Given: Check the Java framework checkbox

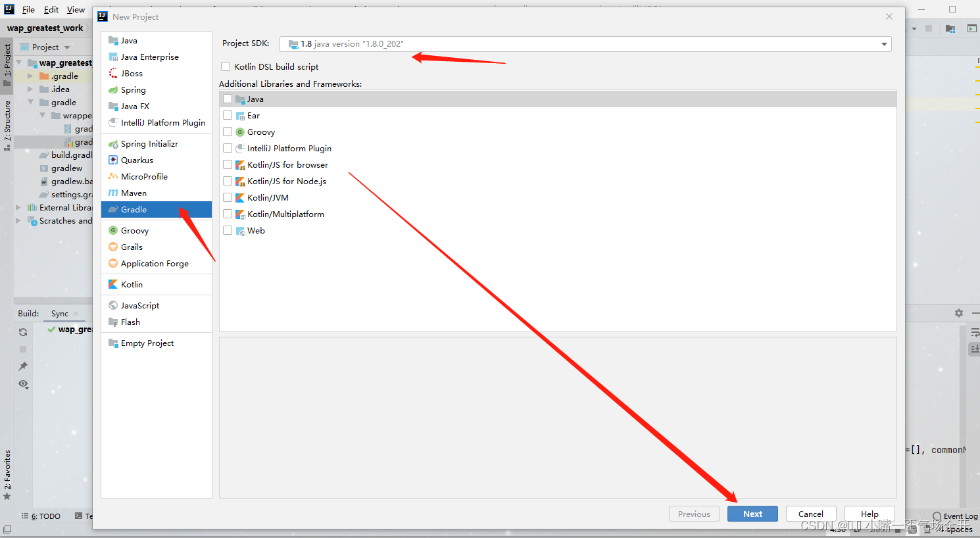Looking at the screenshot, I should coord(228,99).
